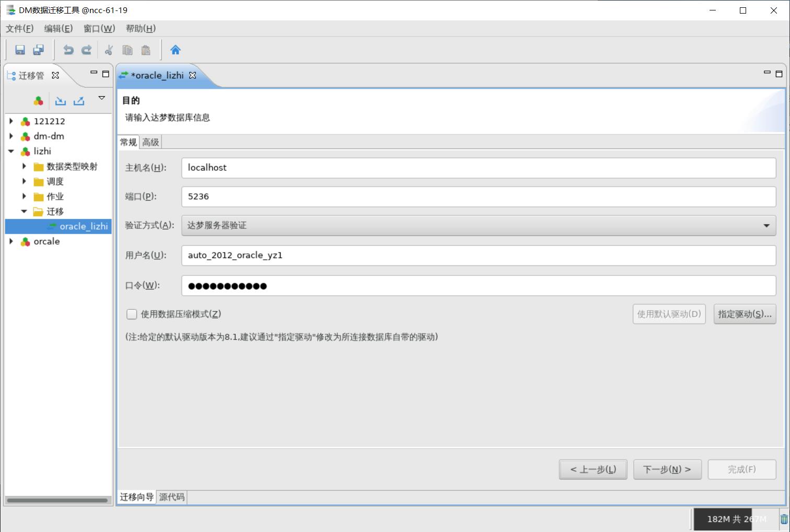Expand the 调度 folder
790x532 pixels.
point(24,181)
